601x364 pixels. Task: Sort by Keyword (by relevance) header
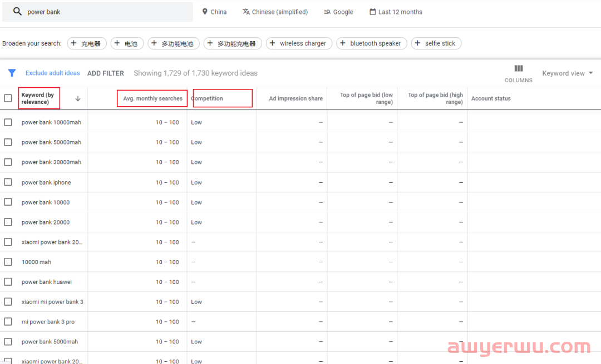38,98
